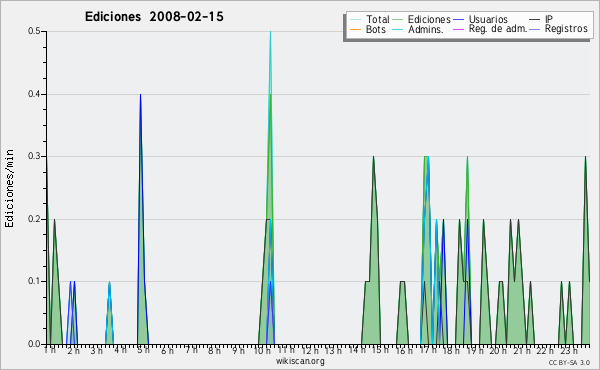Click the Ediciones/min axis title
This screenshot has height=370, width=600.
9,188
